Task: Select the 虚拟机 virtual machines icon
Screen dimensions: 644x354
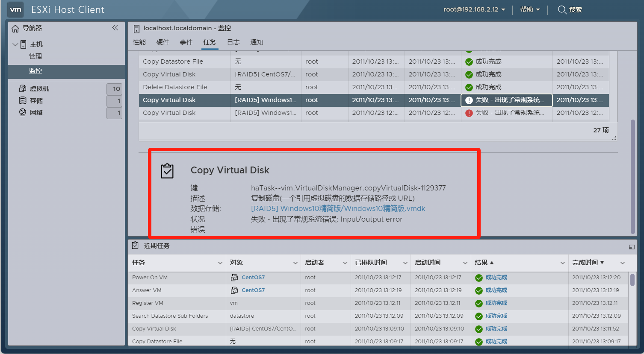Action: (23, 88)
